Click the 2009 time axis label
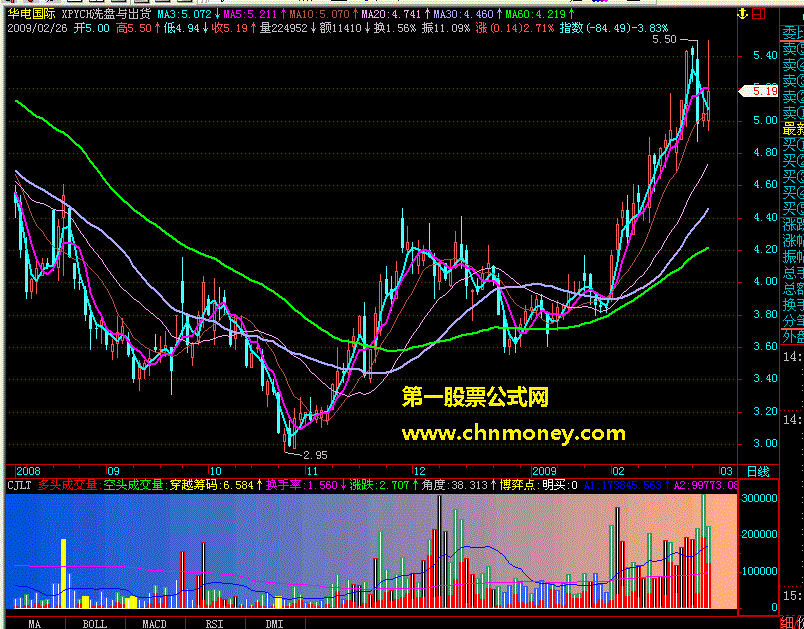The width and height of the screenshot is (804, 629). pos(545,471)
